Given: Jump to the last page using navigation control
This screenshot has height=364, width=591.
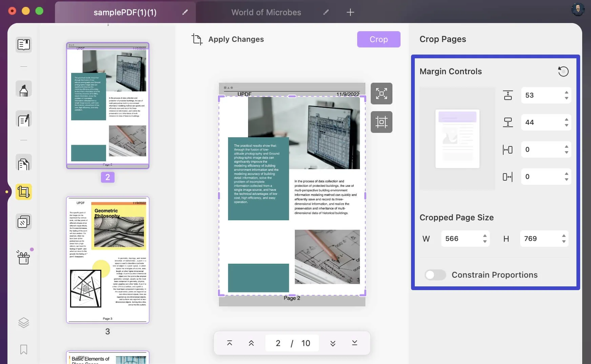Looking at the screenshot, I should click(x=354, y=343).
